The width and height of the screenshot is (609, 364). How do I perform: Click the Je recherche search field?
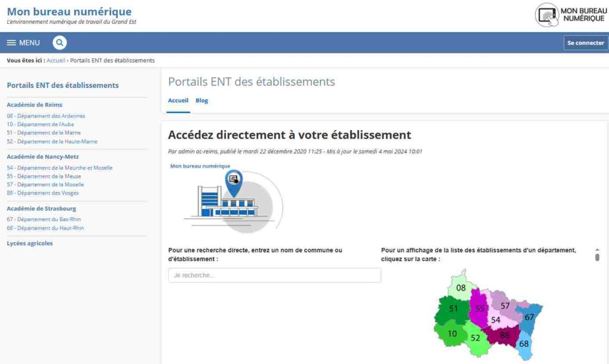click(x=274, y=275)
